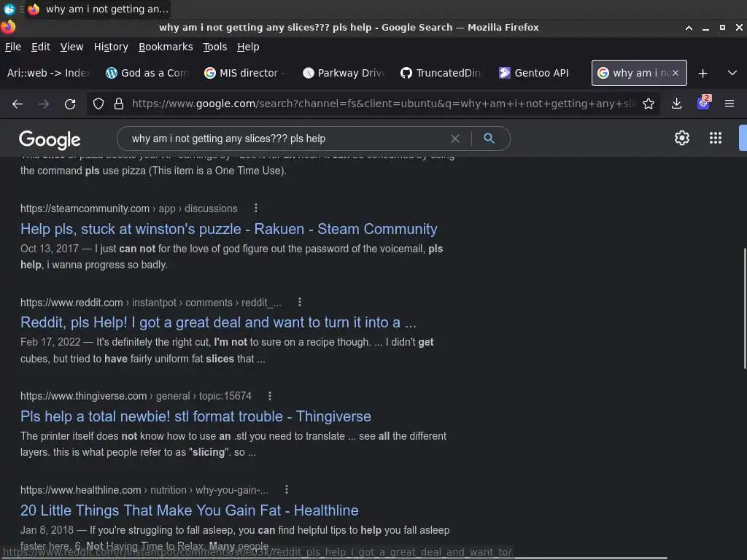Viewport: 747px width, 560px height.
Task: View site security via the padlock icon
Action: click(x=119, y=104)
